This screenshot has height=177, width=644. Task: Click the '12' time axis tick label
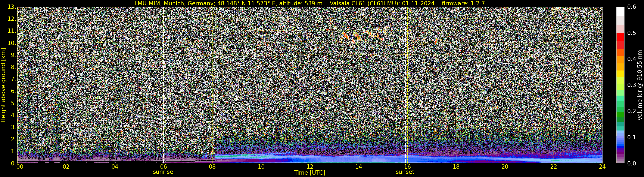(x=310, y=167)
